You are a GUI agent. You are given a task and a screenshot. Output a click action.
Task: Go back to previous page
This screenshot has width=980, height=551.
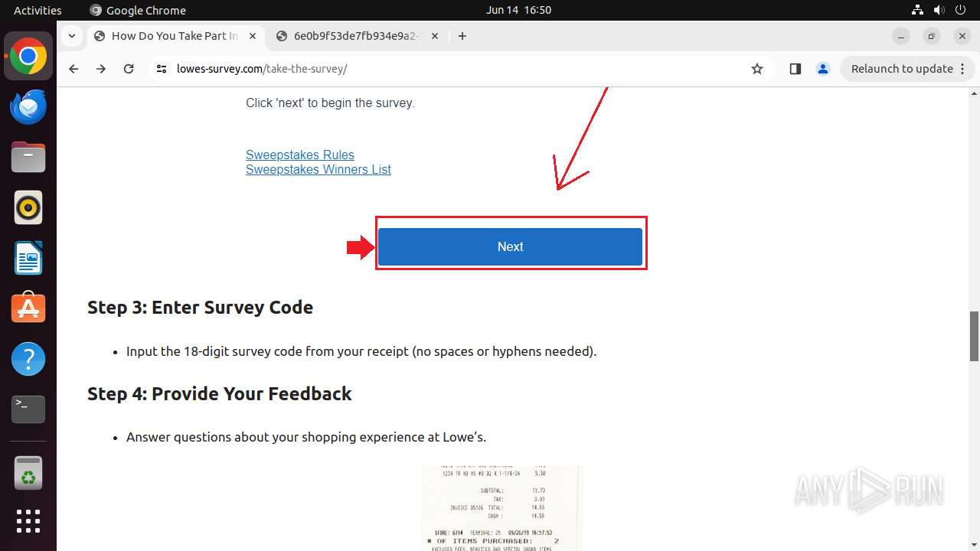pos(73,69)
